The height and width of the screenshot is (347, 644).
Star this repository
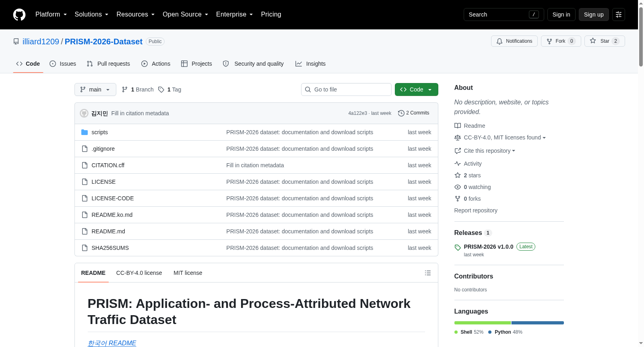coord(605,41)
